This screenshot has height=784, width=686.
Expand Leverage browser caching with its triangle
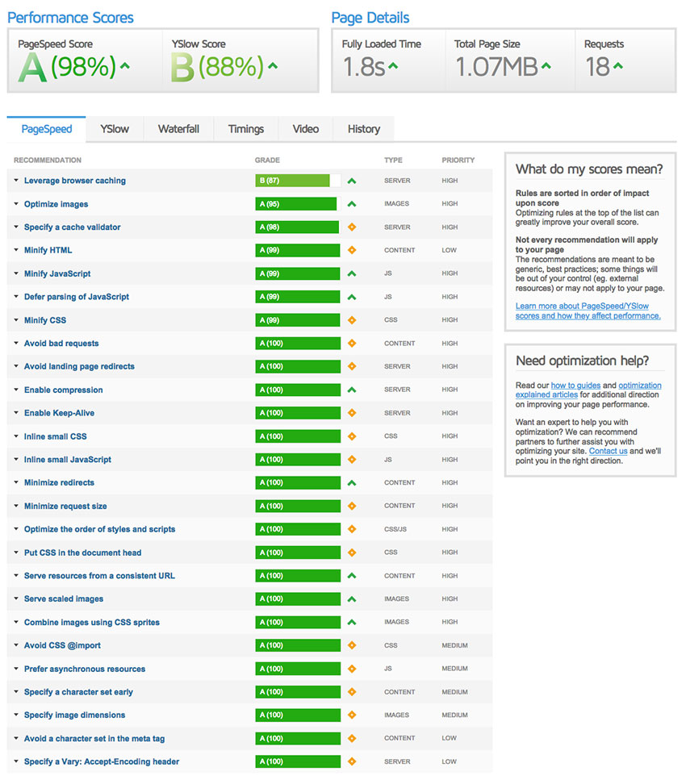point(16,181)
